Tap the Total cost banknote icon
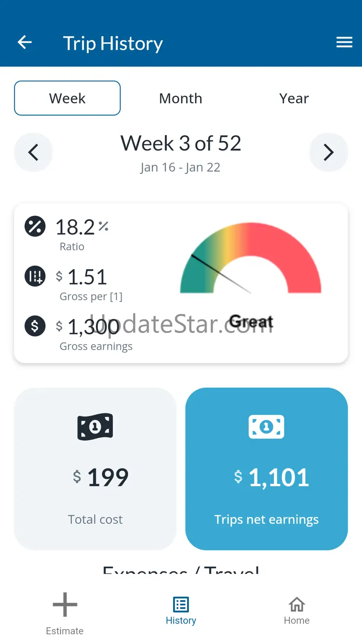Screen dimensions: 362x644 pos(95,426)
